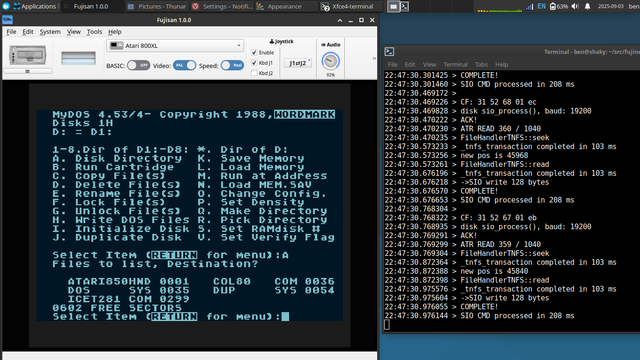The height and width of the screenshot is (360, 640).
Task: Click the 'ATR READ 360 / 1040' terminal line
Action: [x=500, y=129]
